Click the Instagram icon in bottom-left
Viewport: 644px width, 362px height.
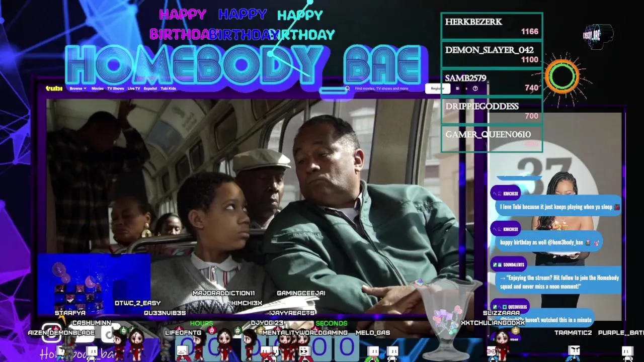coord(51,332)
